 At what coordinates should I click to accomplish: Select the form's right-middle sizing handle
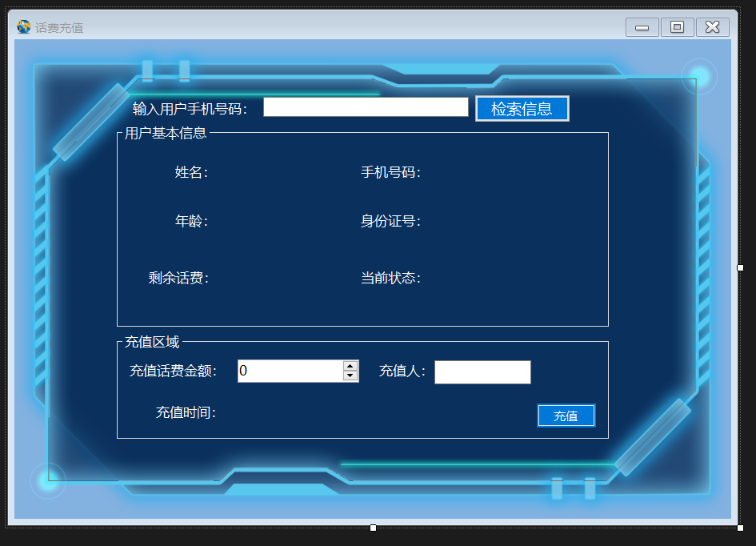[x=740, y=267]
